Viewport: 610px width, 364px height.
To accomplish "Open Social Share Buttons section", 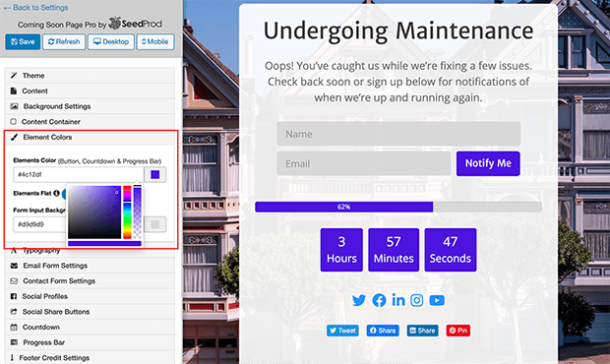I will coord(90,312).
